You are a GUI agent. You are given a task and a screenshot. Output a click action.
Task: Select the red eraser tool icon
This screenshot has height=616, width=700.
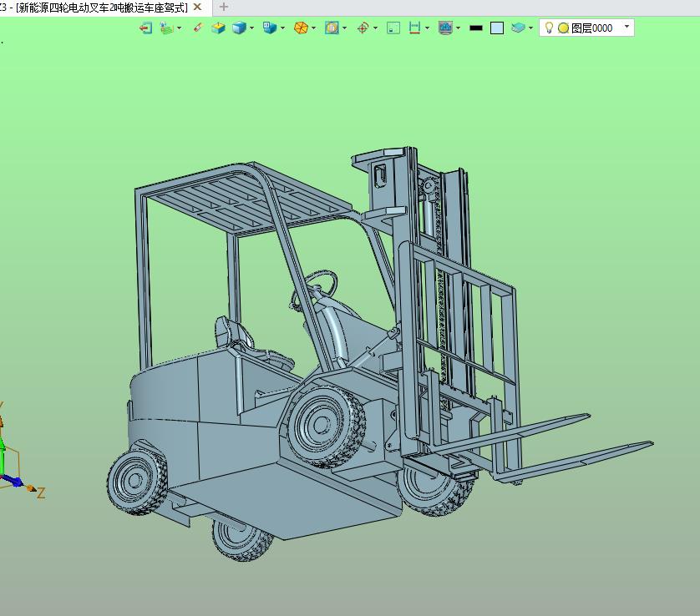(198, 28)
